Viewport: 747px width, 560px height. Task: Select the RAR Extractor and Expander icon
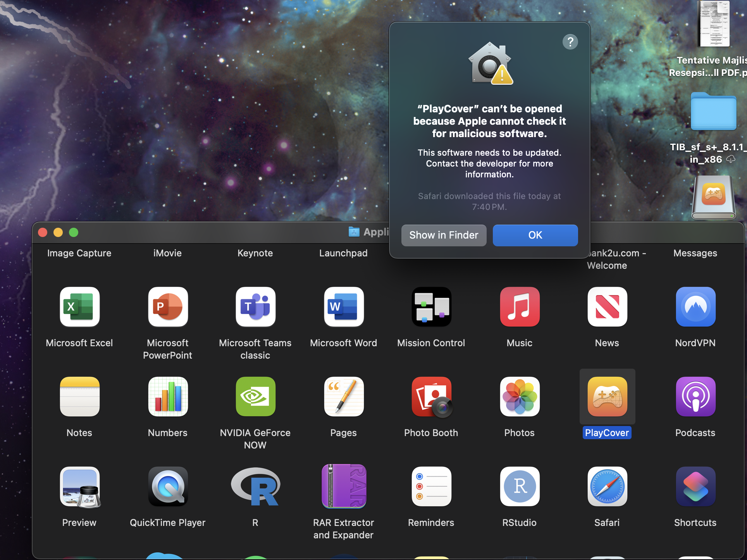tap(344, 486)
